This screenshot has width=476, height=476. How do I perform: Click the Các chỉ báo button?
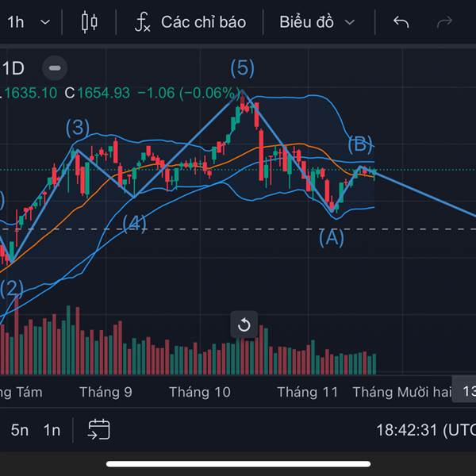pyautogui.click(x=203, y=22)
